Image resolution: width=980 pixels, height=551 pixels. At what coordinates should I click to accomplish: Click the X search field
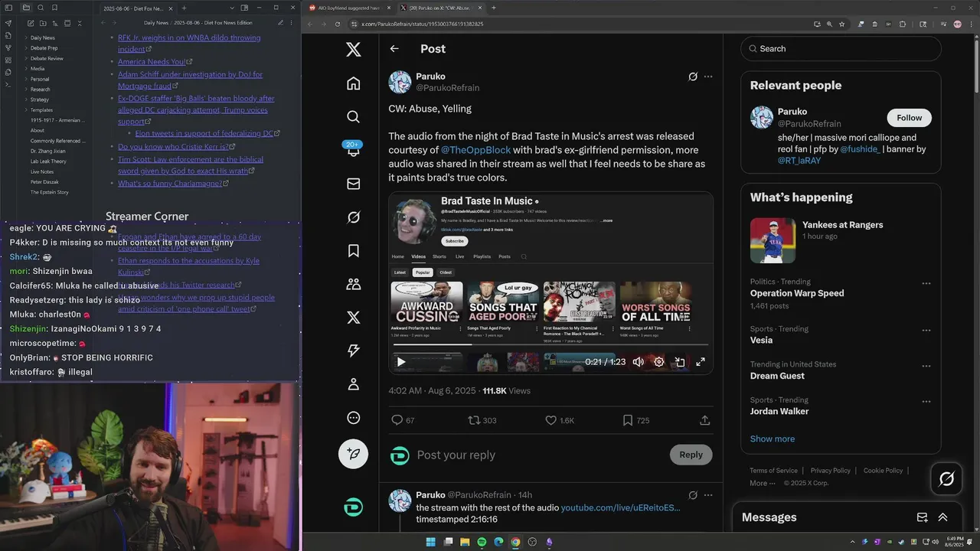tap(841, 49)
